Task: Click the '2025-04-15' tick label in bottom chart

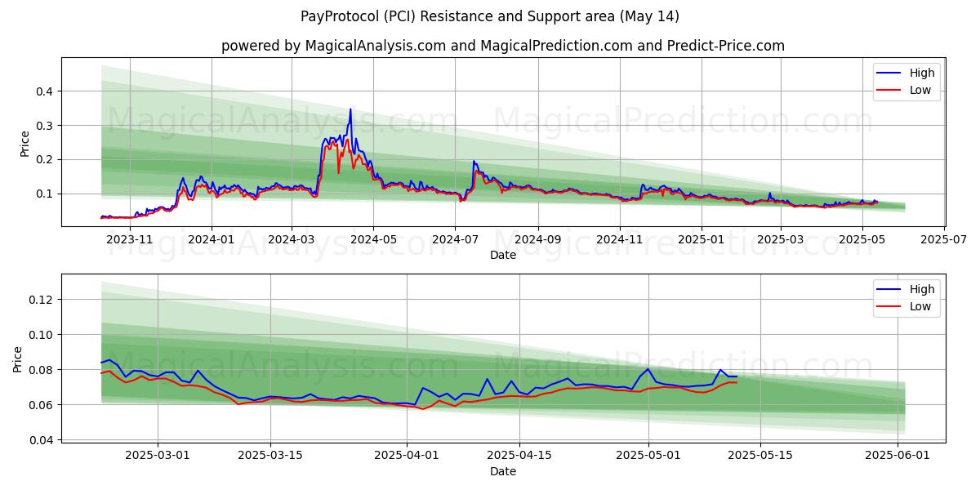Action: pyautogui.click(x=519, y=456)
